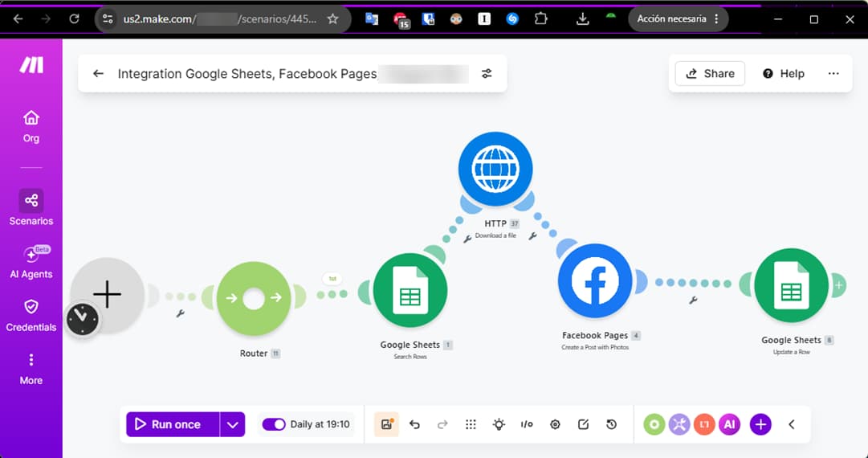Redo the last change
The height and width of the screenshot is (458, 868).
[442, 424]
